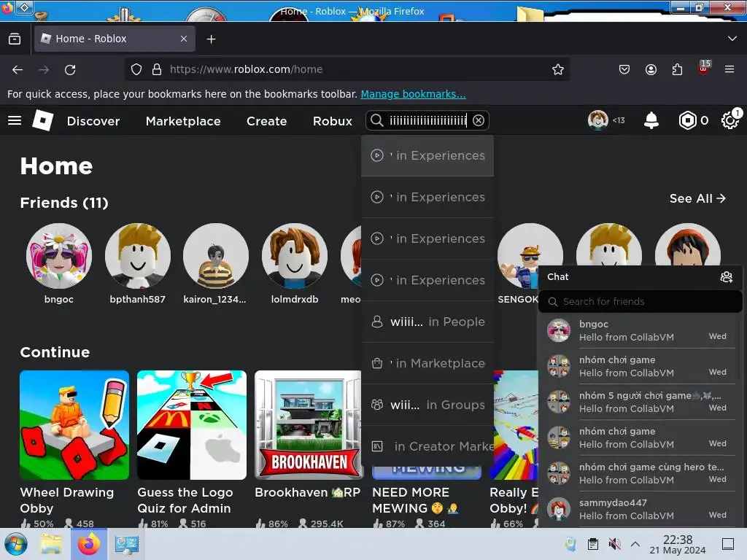This screenshot has width=747, height=560.
Task: Open friend bpthanh587 avatar
Action: point(138,256)
